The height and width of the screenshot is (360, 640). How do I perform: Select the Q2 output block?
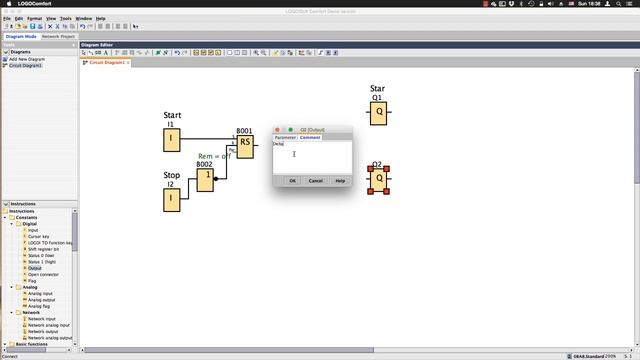point(379,180)
